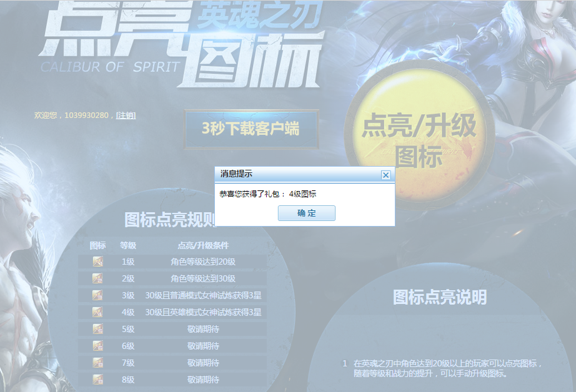Click the 5级 badge icon
The image size is (576, 392).
[x=97, y=329]
